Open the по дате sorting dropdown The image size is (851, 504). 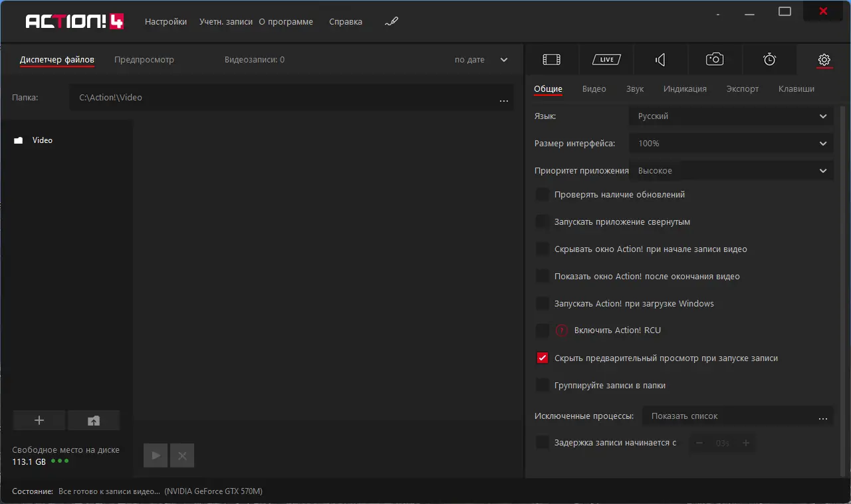481,60
